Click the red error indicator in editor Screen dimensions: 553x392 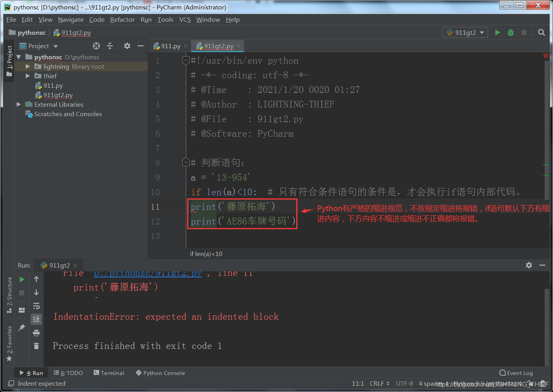tap(546, 56)
